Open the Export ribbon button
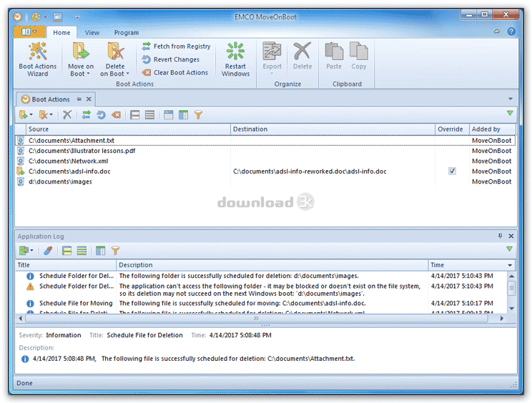This screenshot has height=403, width=532. (272, 59)
